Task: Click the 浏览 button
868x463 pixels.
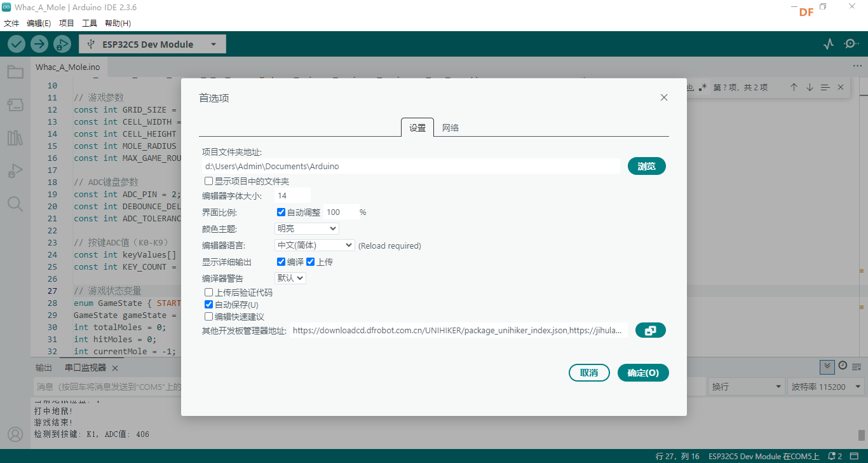Action: 646,166
